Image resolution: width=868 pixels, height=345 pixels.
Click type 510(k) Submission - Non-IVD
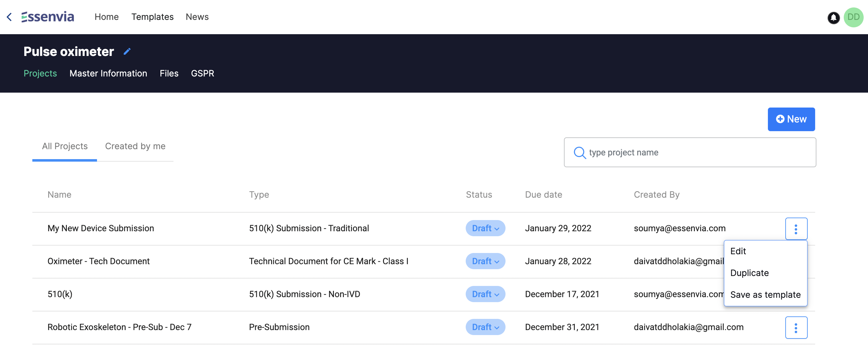tap(304, 294)
